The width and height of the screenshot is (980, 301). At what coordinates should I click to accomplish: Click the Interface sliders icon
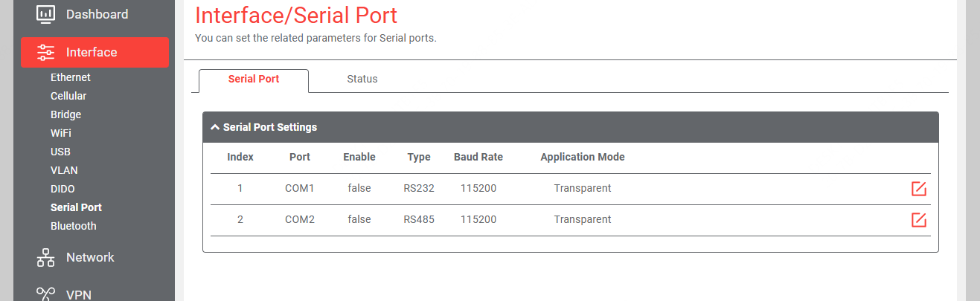coord(45,52)
